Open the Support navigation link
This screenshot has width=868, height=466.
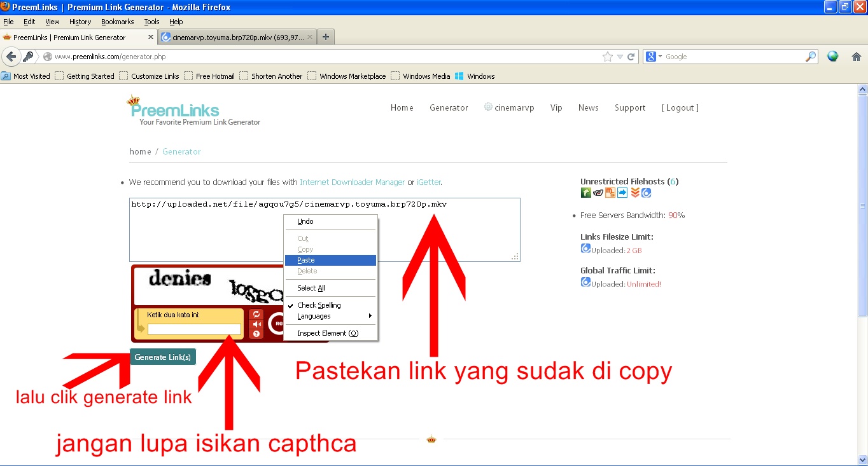pyautogui.click(x=630, y=107)
